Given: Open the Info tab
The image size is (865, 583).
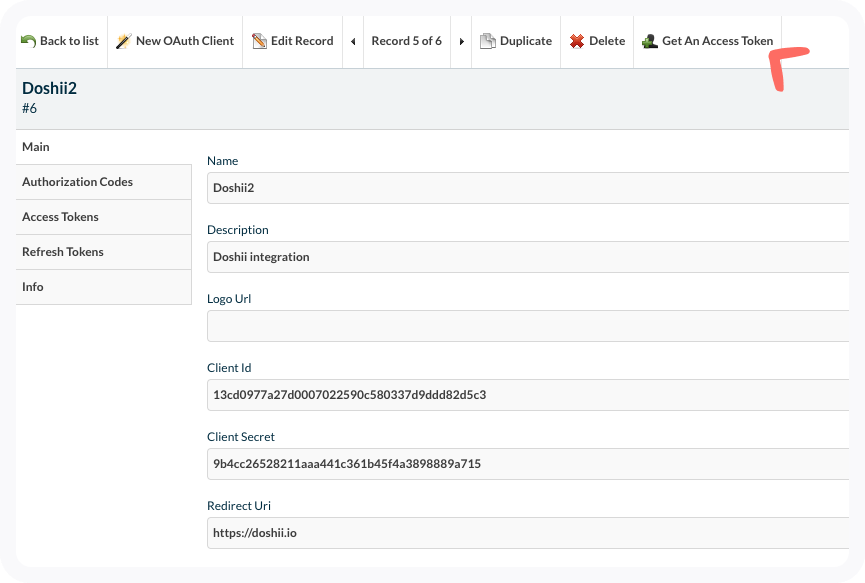Looking at the screenshot, I should click(104, 287).
